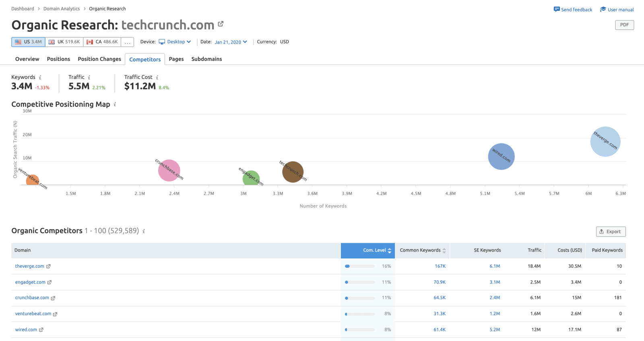This screenshot has height=341, width=644.
Task: Click theverge.com light blue bubble on map
Action: coord(605,142)
